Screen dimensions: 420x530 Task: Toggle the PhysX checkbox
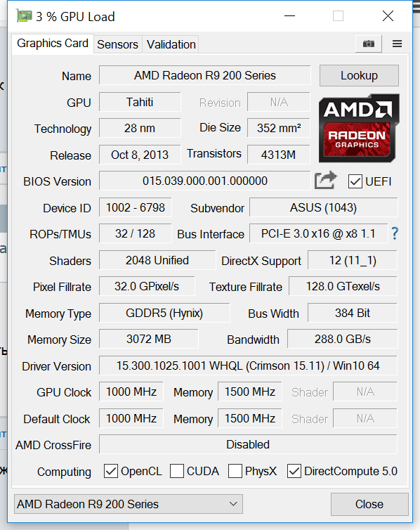[235, 471]
